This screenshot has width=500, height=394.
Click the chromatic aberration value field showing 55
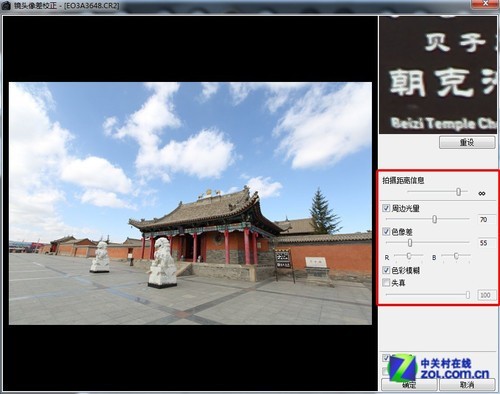tap(486, 243)
